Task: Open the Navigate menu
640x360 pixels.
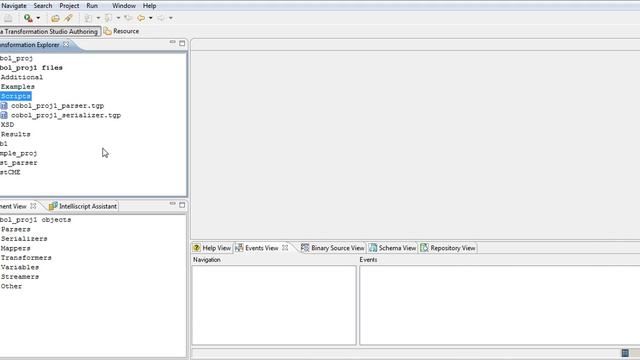Action: coord(13,6)
